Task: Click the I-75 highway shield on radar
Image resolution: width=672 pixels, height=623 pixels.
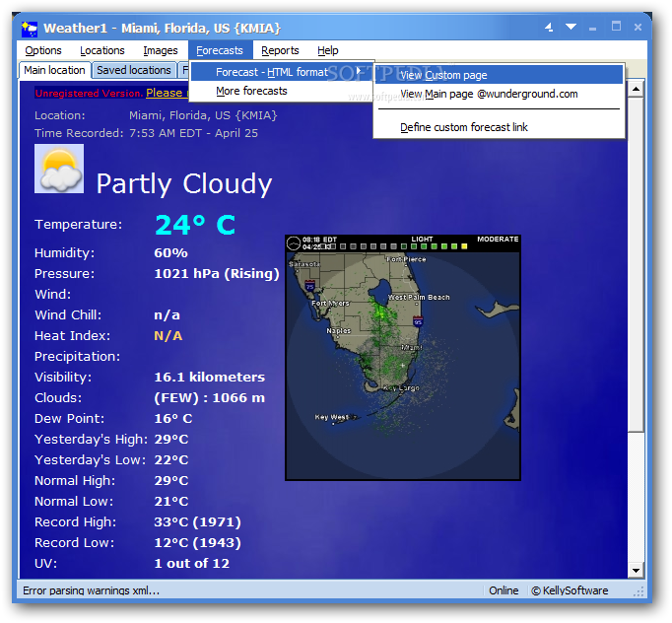Action: (310, 286)
